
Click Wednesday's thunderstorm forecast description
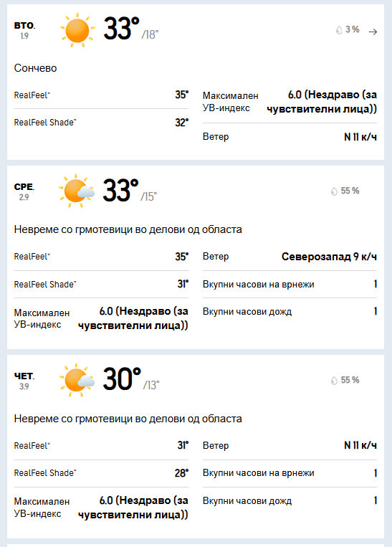click(x=128, y=229)
